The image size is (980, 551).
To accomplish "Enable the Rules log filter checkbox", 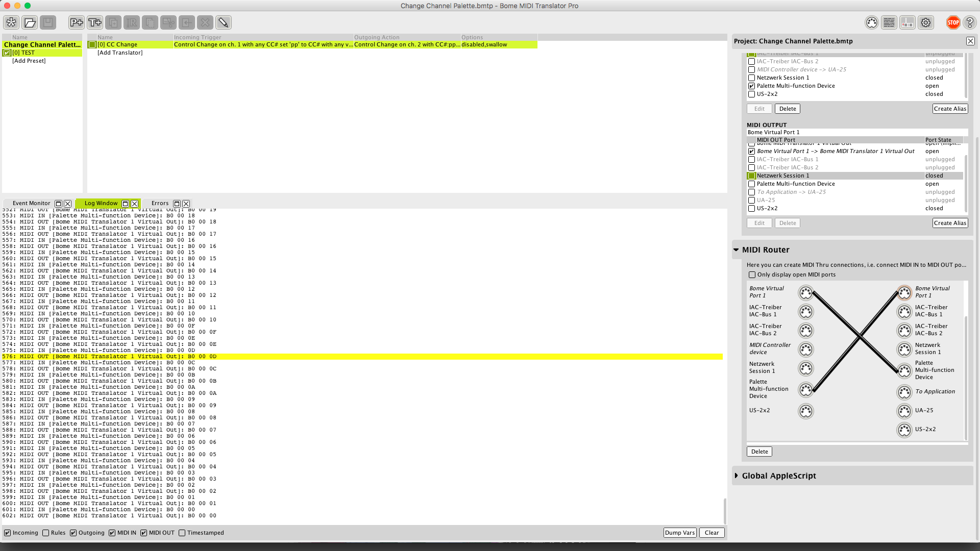I will (x=46, y=533).
